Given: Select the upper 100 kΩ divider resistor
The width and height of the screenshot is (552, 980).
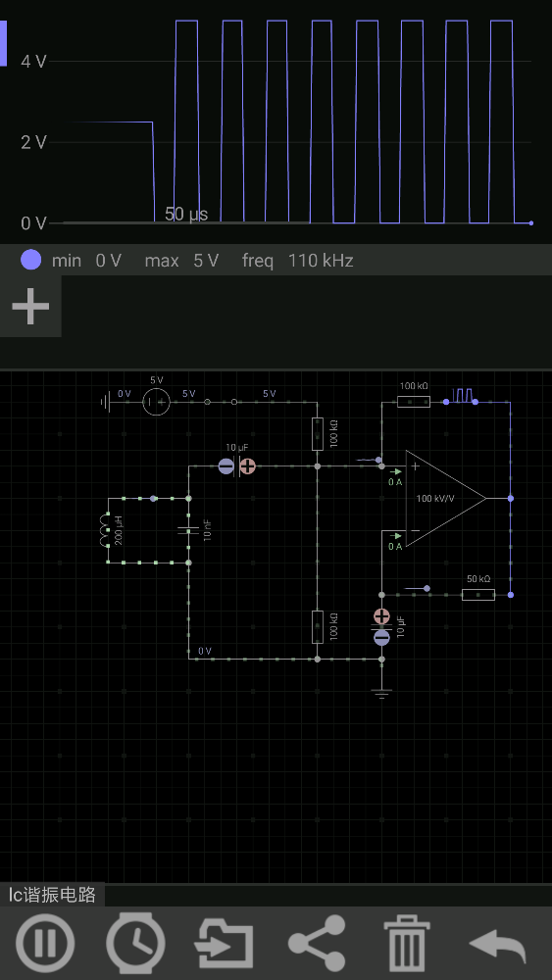Looking at the screenshot, I should pos(317,434).
